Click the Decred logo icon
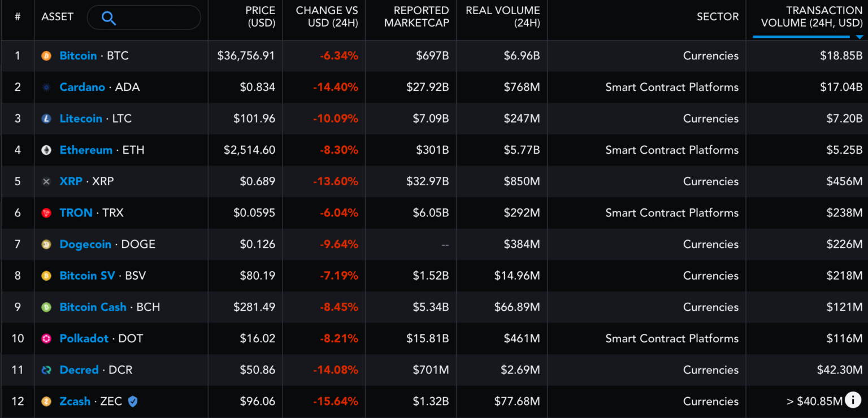 coord(46,370)
